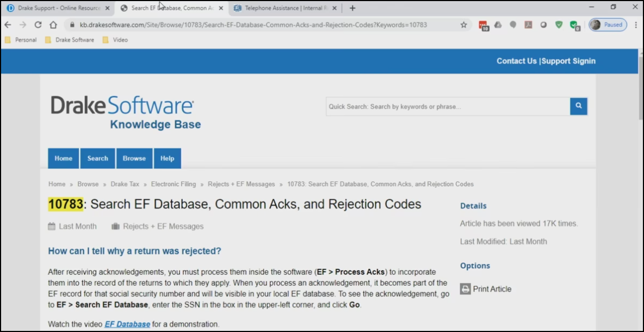Viewport: 644px width, 332px height.
Task: Open the Contact Us link
Action: [x=516, y=61]
